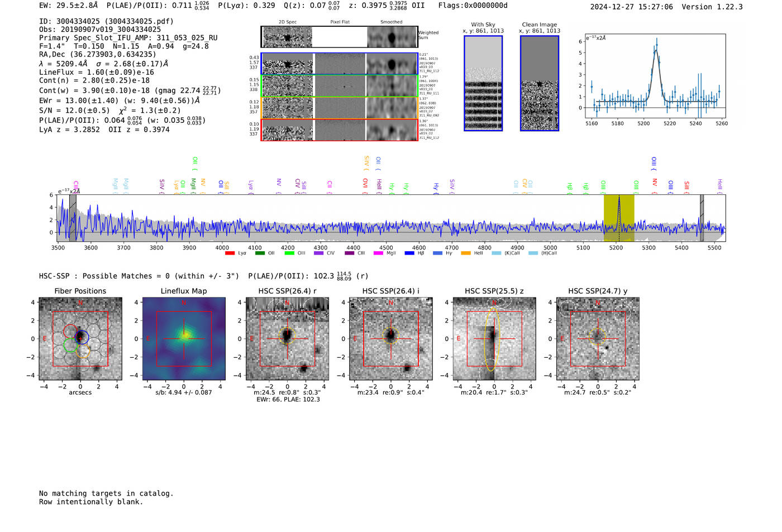Viewport: 782px width, 532px height.
Task: Click the orange HeII legend swatch
Action: (466, 253)
